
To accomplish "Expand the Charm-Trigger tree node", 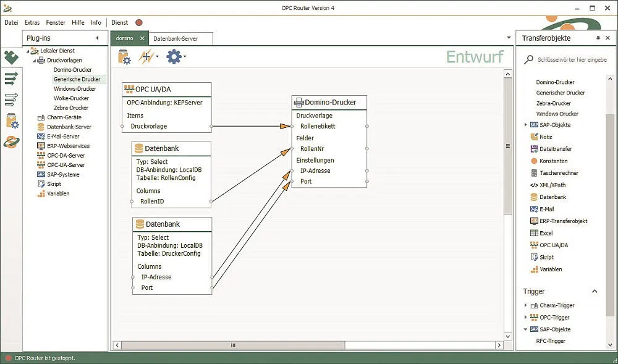I will click(x=526, y=305).
